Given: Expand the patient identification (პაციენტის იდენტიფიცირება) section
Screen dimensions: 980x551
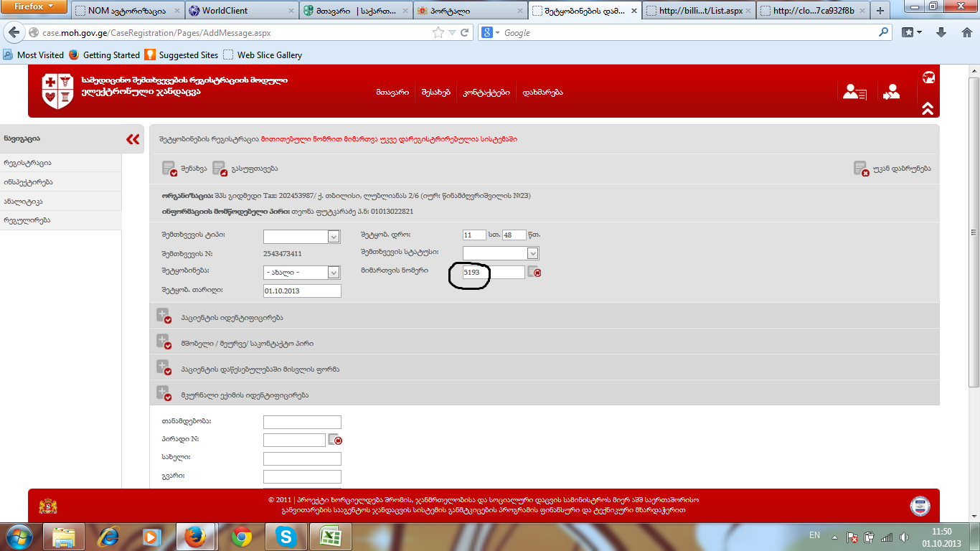Looking at the screenshot, I should tap(164, 317).
